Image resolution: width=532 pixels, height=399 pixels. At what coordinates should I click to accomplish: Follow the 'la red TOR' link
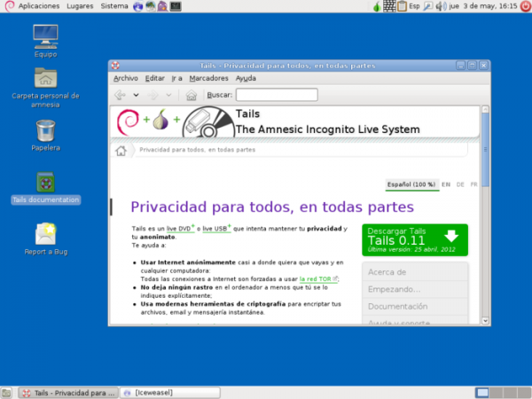coord(317,278)
